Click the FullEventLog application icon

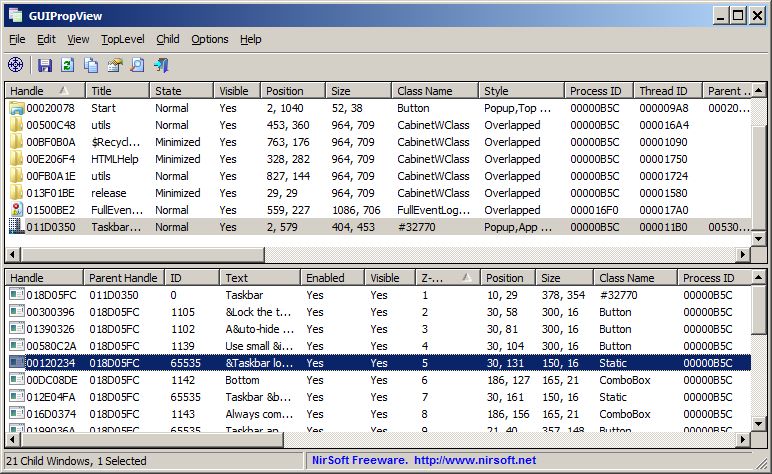(x=17, y=210)
